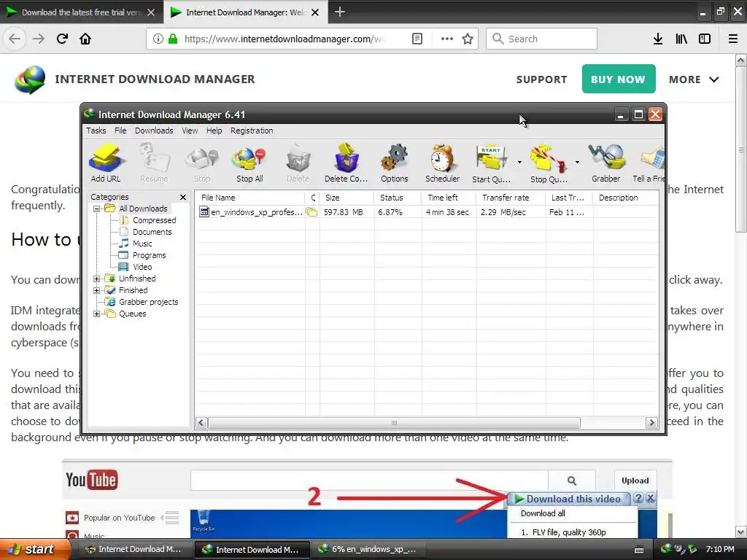Screen dimensions: 747x560
Task: Sort by Status column header
Action: tap(398, 198)
